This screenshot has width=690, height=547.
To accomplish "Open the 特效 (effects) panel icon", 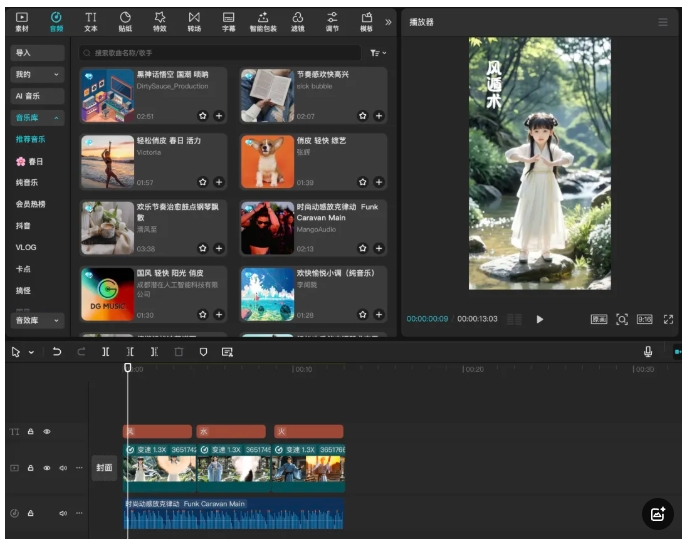I will (x=160, y=21).
